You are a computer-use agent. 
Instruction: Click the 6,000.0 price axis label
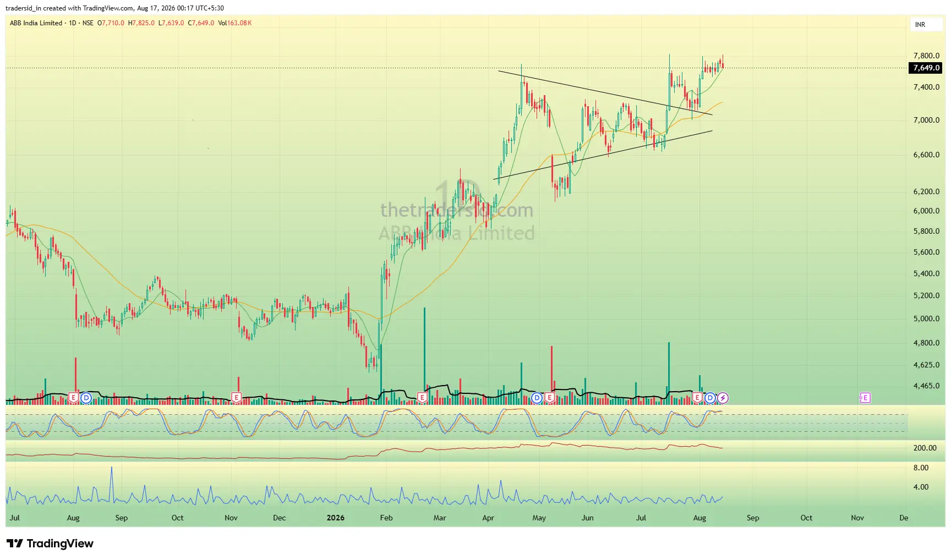(926, 211)
